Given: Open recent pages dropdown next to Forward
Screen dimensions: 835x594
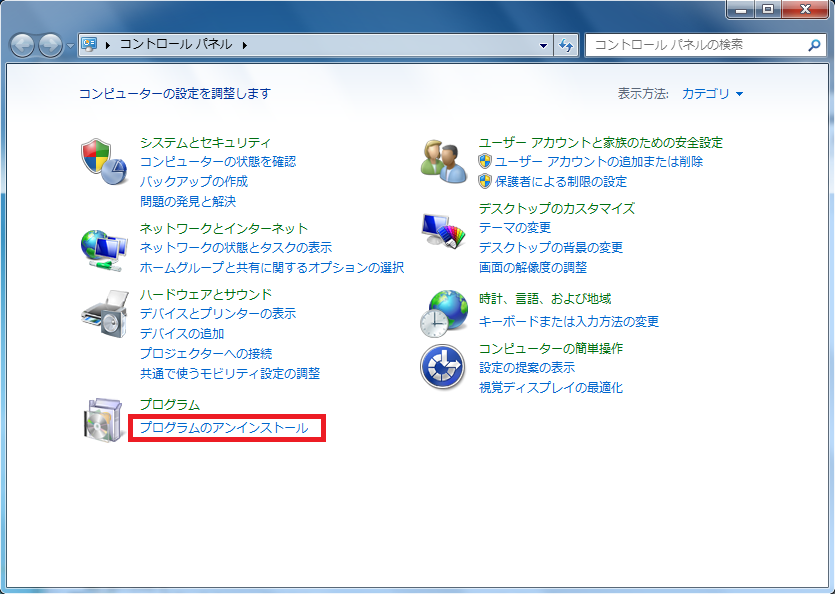Looking at the screenshot, I should click(70, 46).
